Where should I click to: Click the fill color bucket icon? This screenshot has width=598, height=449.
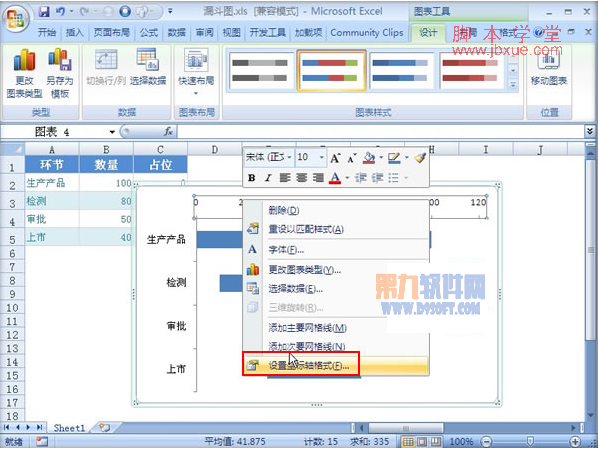pos(369,158)
